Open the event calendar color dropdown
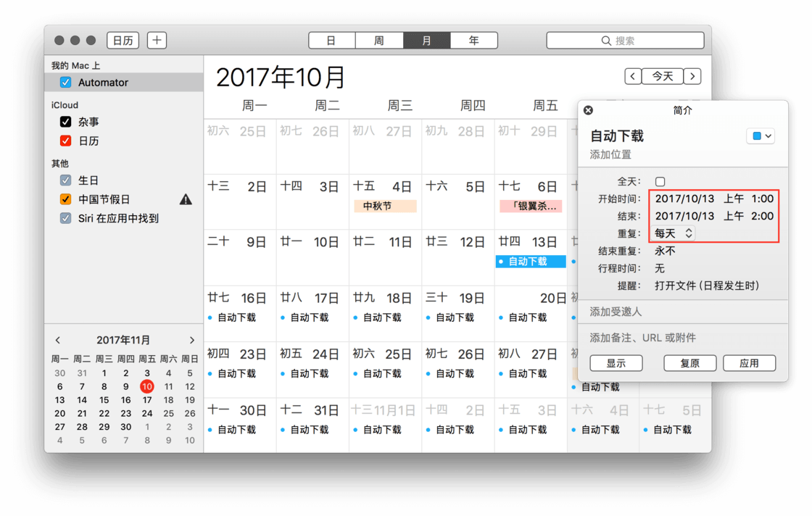 [761, 136]
